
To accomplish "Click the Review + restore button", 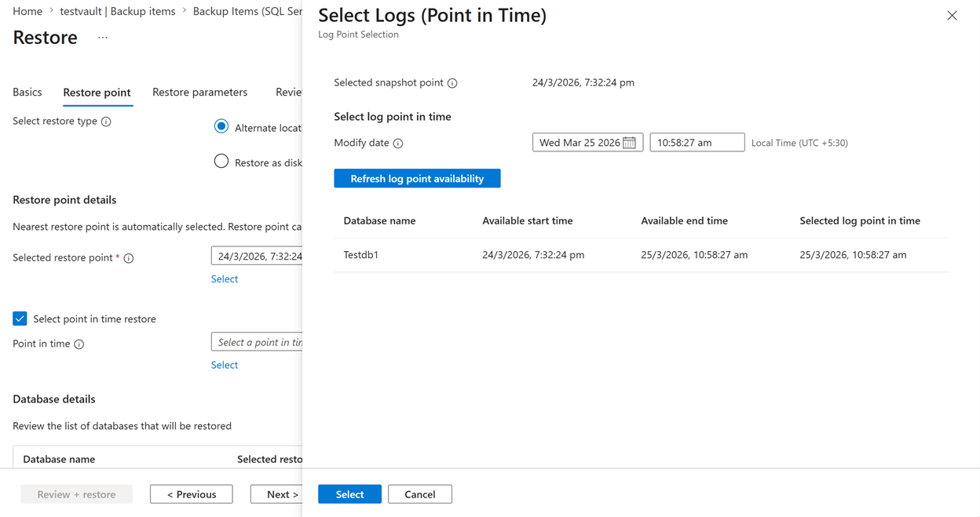I will pyautogui.click(x=76, y=494).
